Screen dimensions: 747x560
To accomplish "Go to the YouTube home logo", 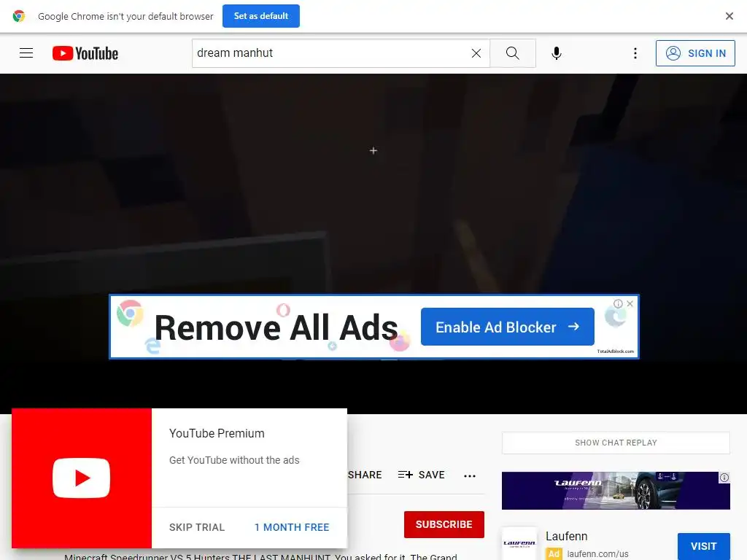I will [x=85, y=53].
